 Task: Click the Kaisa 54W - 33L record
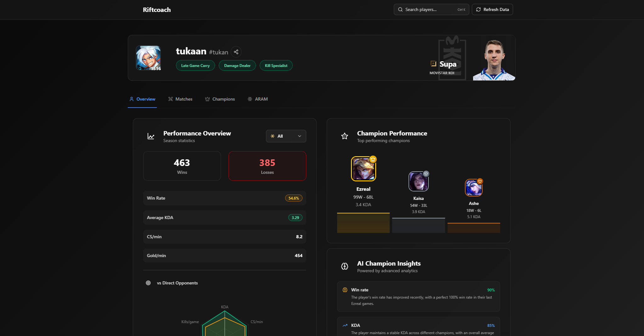pos(418,205)
